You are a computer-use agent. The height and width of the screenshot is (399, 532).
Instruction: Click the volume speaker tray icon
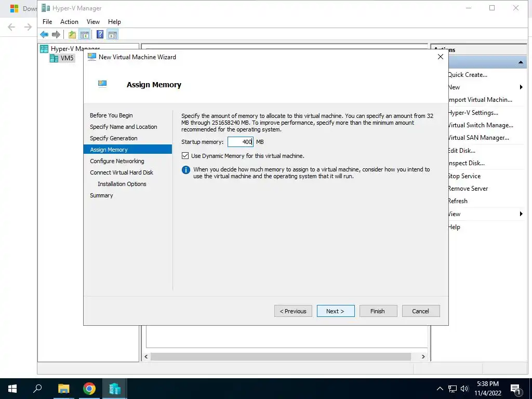pos(464,389)
